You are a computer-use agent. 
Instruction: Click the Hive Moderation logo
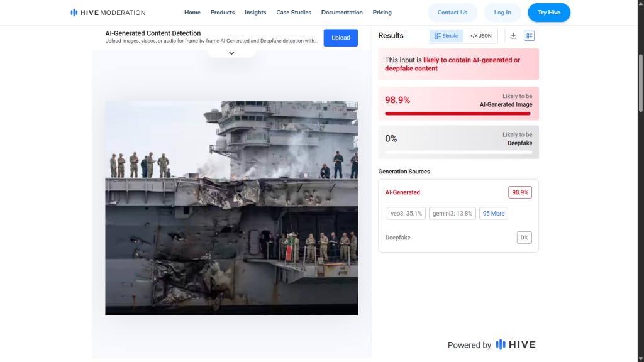(x=108, y=13)
